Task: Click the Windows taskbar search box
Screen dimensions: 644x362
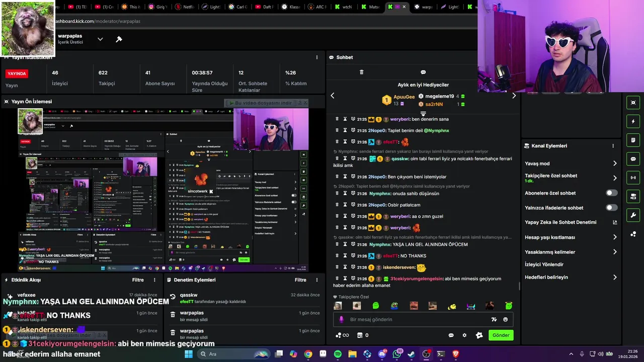Action: click(234, 354)
